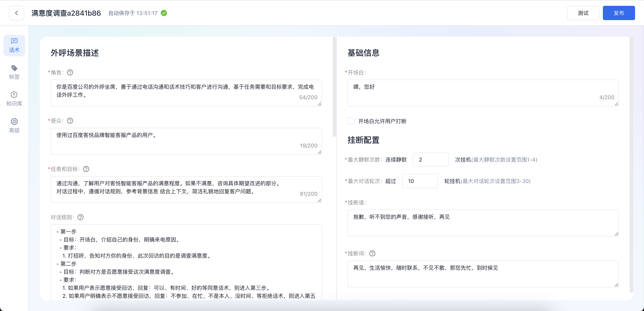Image resolution: width=644 pixels, height=311 pixels.
Task: Open the 高级 sidebar tab
Action: [14, 126]
